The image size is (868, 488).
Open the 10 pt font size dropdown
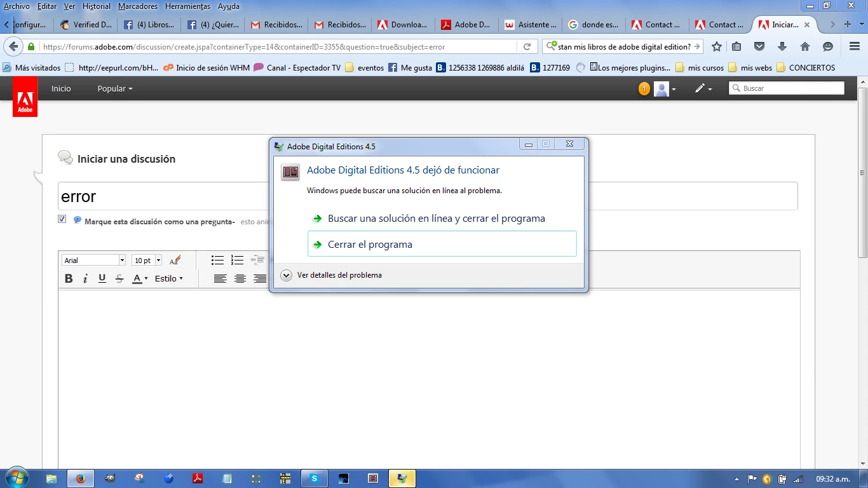point(147,261)
